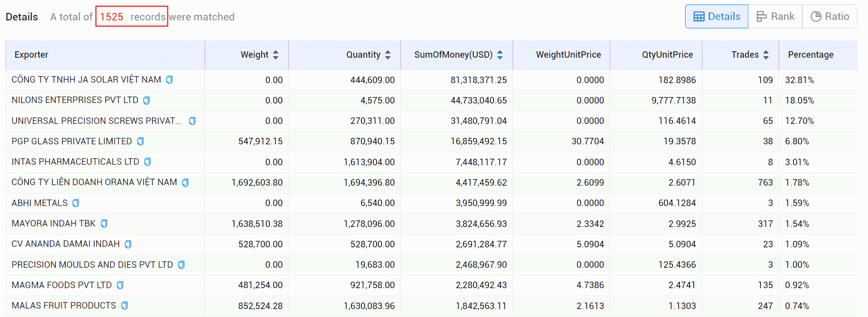Sort table by Trades column

point(766,55)
